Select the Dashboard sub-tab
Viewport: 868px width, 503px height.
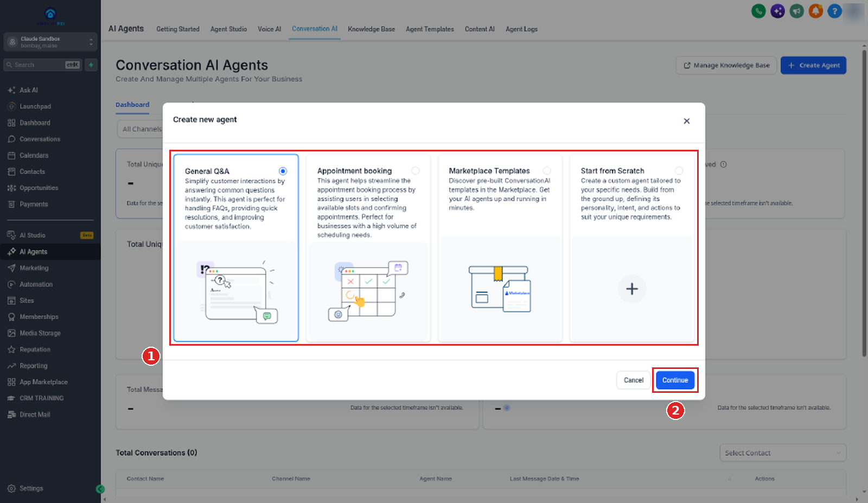(132, 105)
